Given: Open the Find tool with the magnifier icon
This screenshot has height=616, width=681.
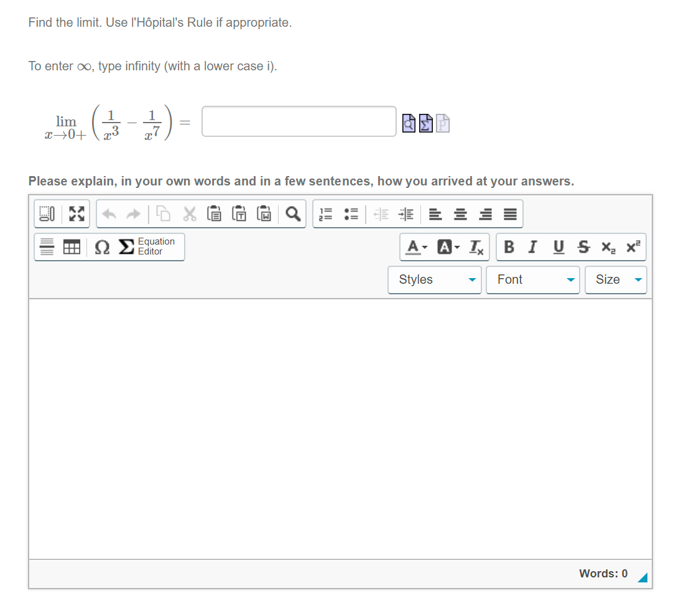Looking at the screenshot, I should pyautogui.click(x=292, y=213).
